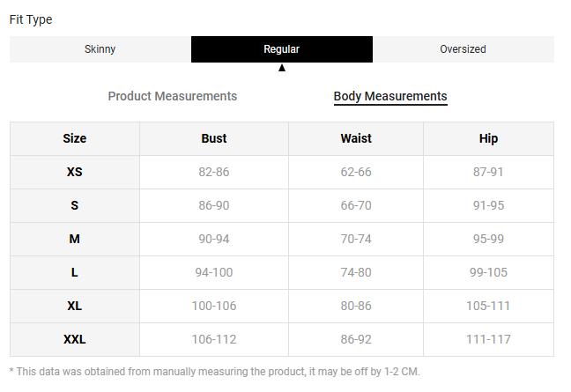Screen dimensions: 571x392
Task: Select the M size row label
Action: click(75, 239)
